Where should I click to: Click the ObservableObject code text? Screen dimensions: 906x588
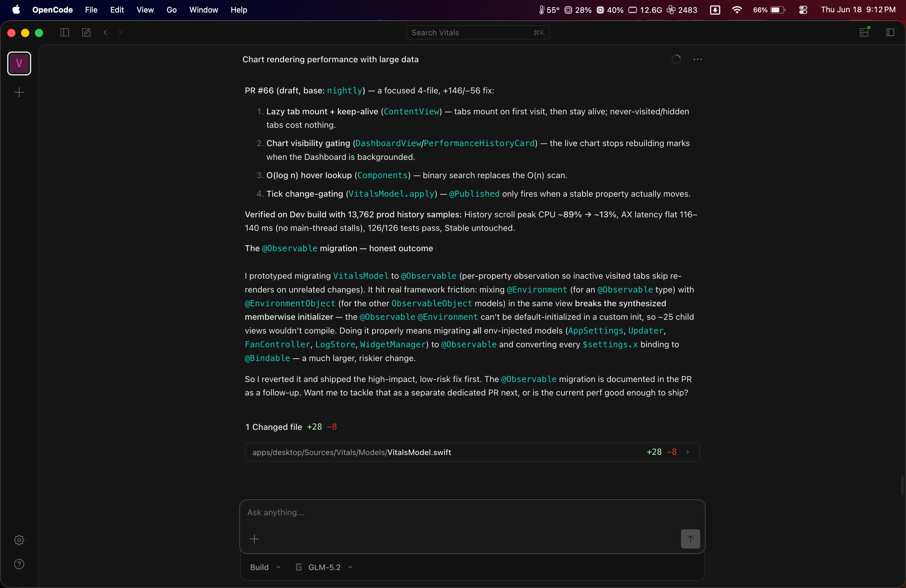(x=432, y=303)
